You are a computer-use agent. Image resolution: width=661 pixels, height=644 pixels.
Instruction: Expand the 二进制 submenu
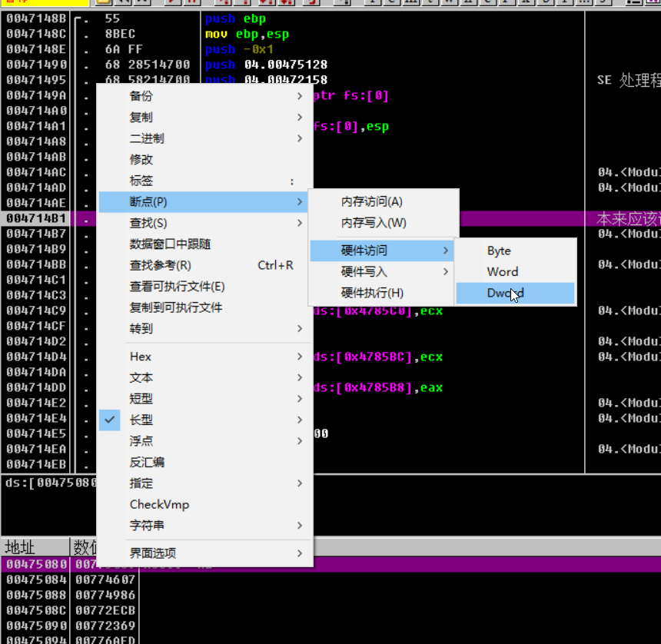point(206,138)
